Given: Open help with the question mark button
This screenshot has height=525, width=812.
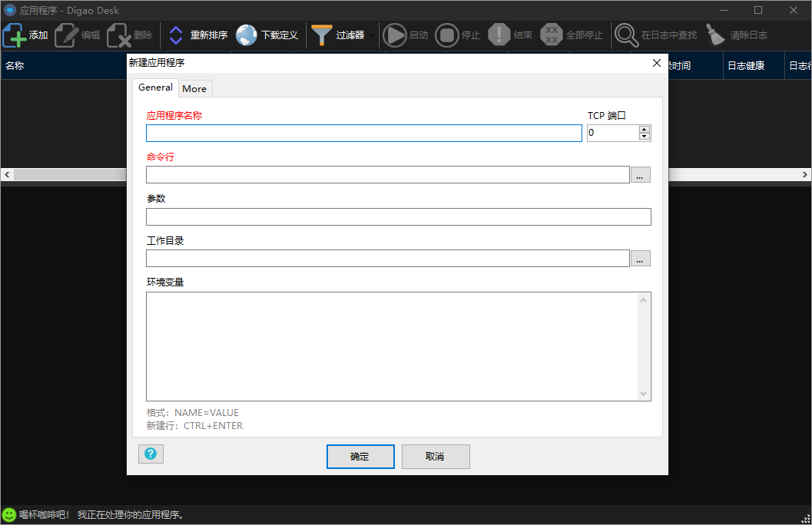Looking at the screenshot, I should (x=151, y=454).
